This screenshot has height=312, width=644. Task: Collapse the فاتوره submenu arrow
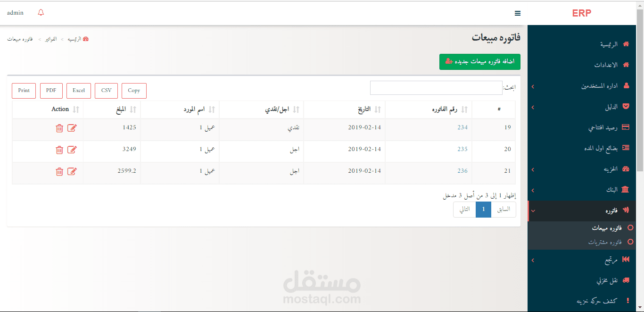click(533, 211)
